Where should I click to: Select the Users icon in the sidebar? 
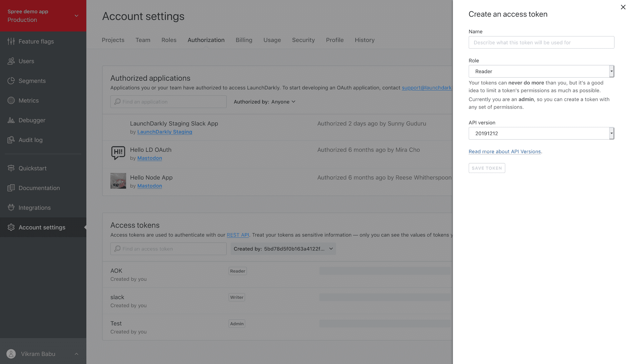point(11,61)
